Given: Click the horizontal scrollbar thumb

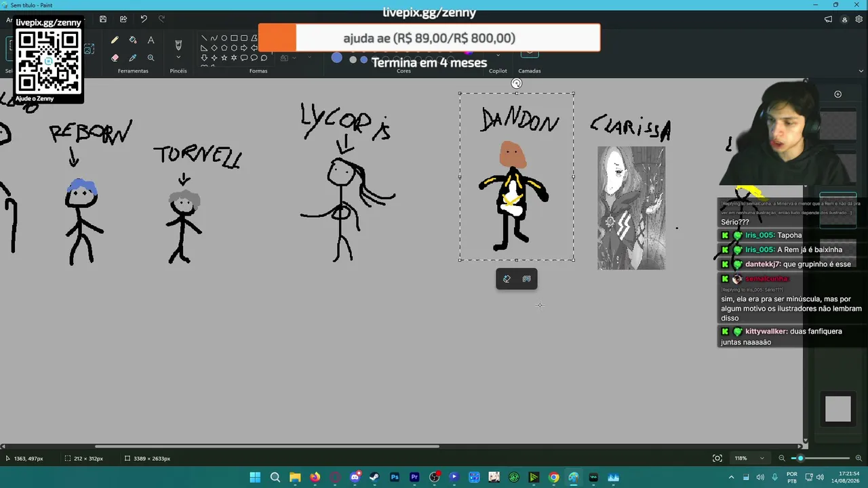Looking at the screenshot, I should pyautogui.click(x=267, y=446).
